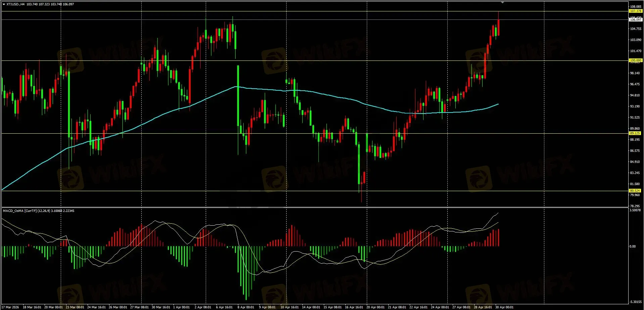Click the 108.085 price scale value
The width and height of the screenshot is (644, 310).
(x=636, y=7)
